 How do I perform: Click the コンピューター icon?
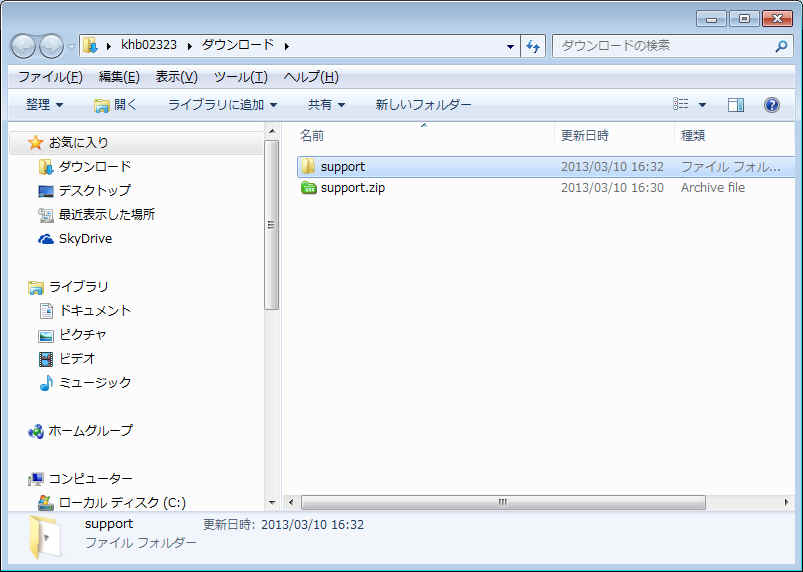click(x=35, y=479)
